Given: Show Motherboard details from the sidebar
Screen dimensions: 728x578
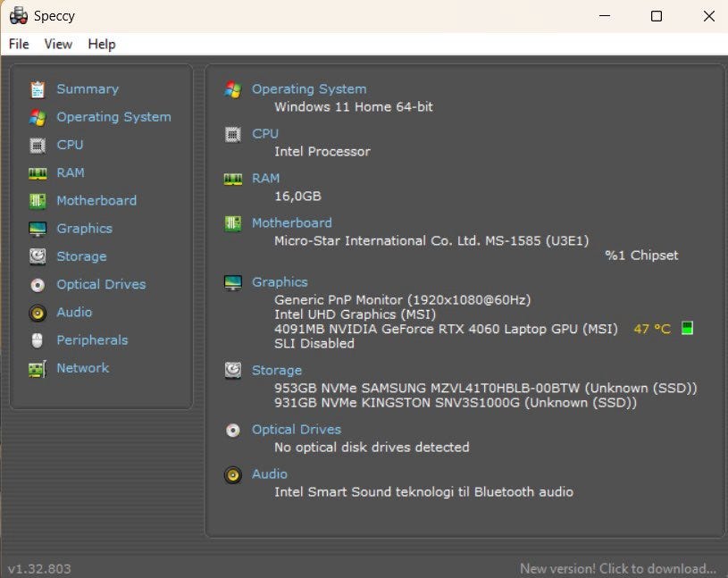Looking at the screenshot, I should pos(96,201).
